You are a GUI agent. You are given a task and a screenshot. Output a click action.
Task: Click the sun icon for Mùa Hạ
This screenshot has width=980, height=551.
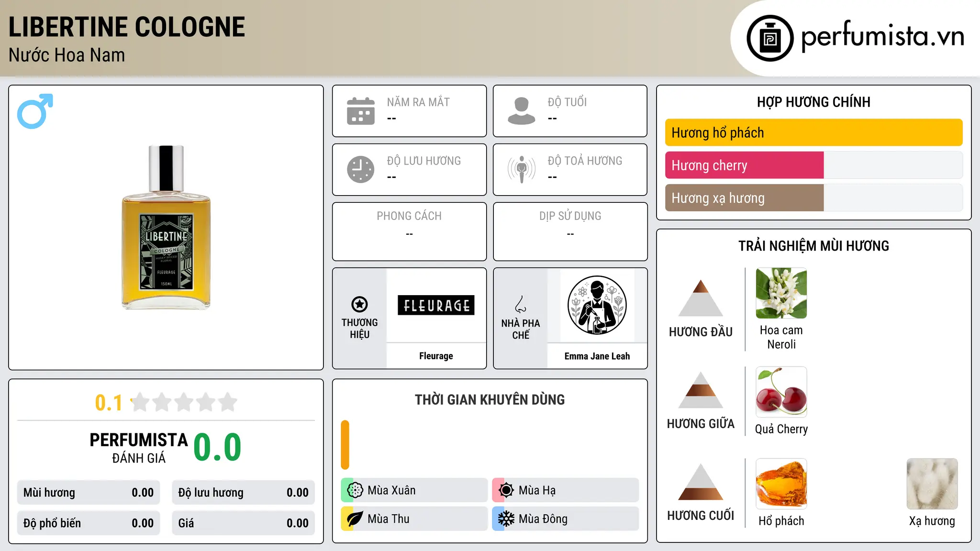coord(506,490)
